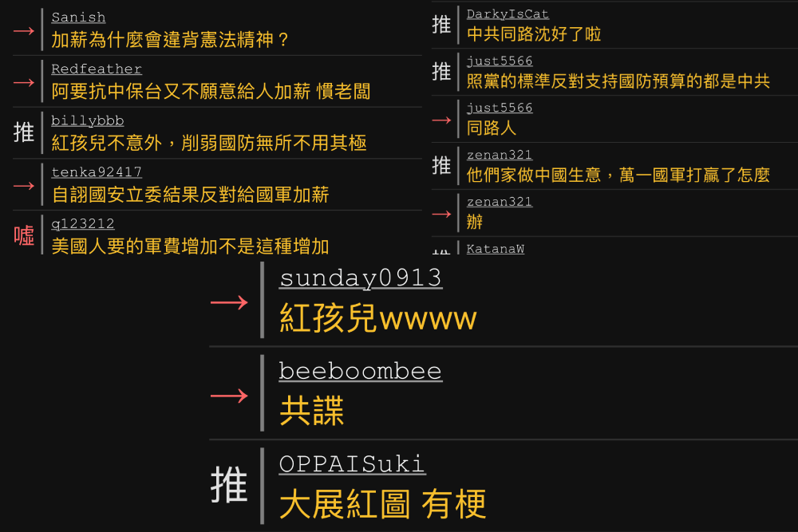Select the comment 大展紅圖 有梗
798x532 pixels.
coord(383,504)
